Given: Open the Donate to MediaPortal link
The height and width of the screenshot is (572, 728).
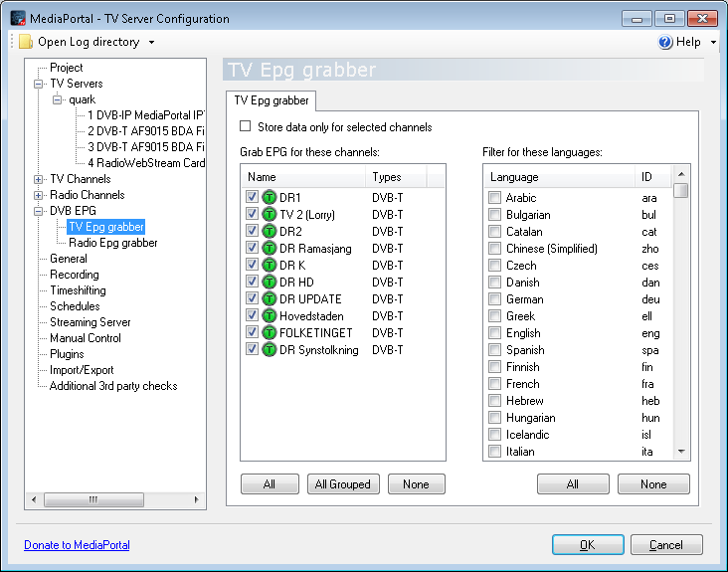Looking at the screenshot, I should point(77,544).
